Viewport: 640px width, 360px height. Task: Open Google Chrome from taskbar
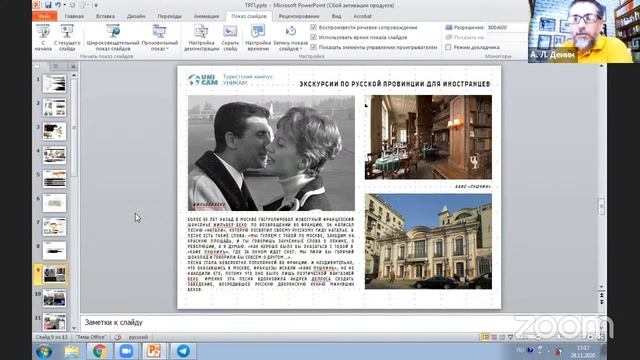[99, 351]
